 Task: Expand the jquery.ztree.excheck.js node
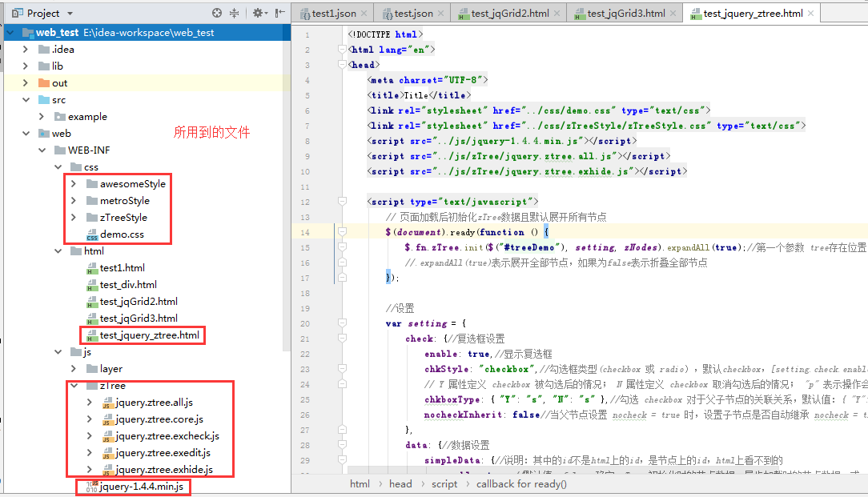point(90,436)
